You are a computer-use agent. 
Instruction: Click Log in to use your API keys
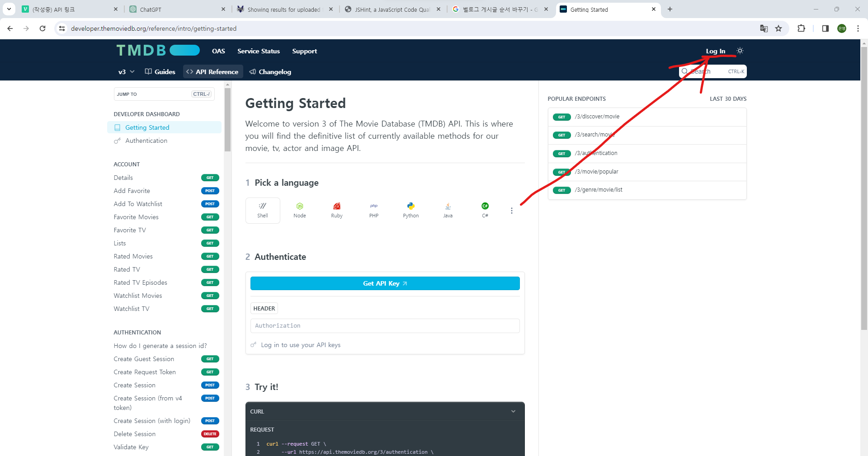pyautogui.click(x=301, y=345)
